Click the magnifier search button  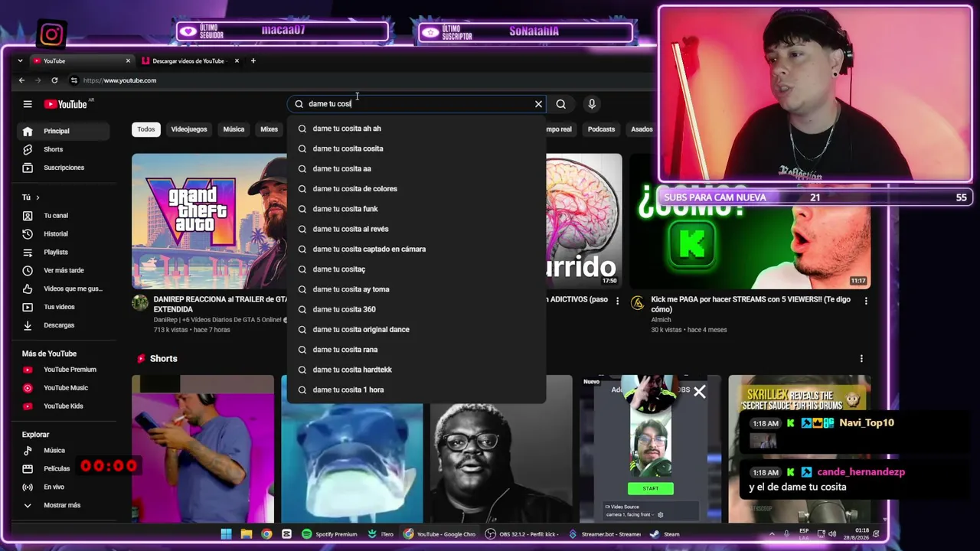561,104
